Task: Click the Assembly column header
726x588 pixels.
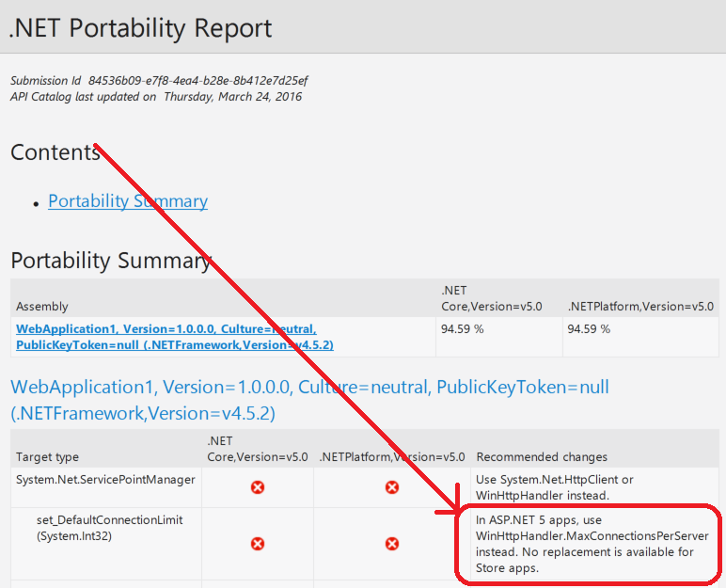Action: [42, 307]
